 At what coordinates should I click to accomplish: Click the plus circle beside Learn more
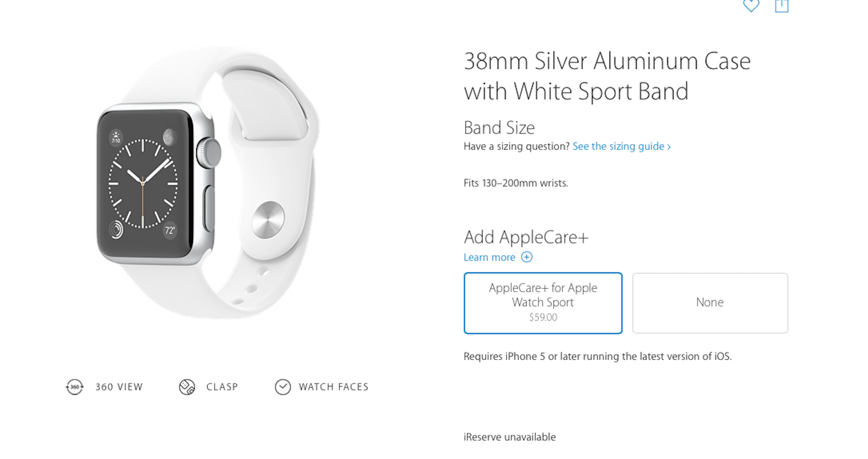click(x=527, y=257)
